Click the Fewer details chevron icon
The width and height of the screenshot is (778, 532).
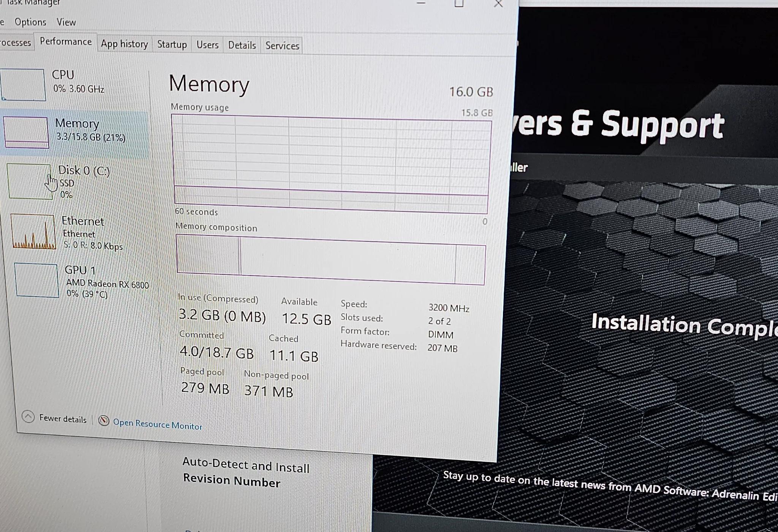click(x=28, y=417)
